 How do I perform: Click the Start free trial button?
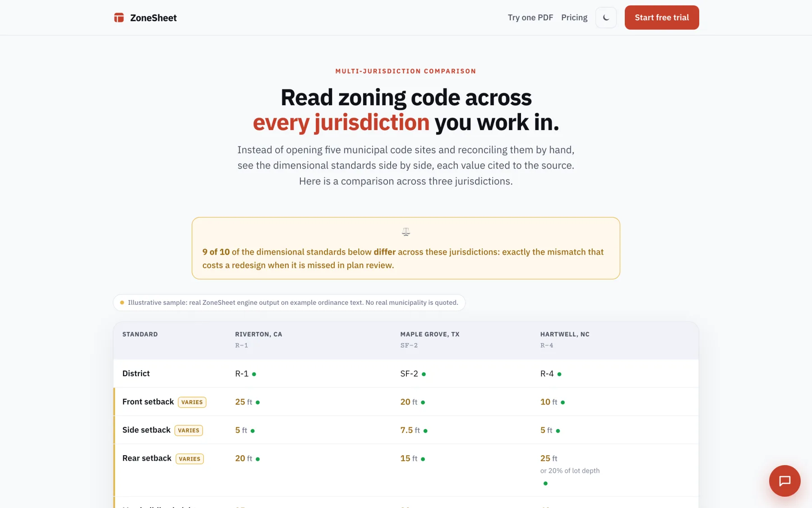tap(662, 18)
